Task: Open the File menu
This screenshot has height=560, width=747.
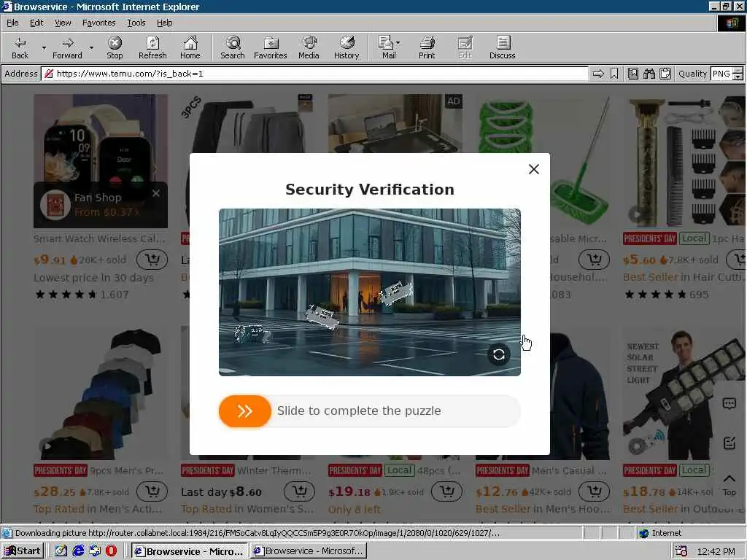Action: [12, 23]
